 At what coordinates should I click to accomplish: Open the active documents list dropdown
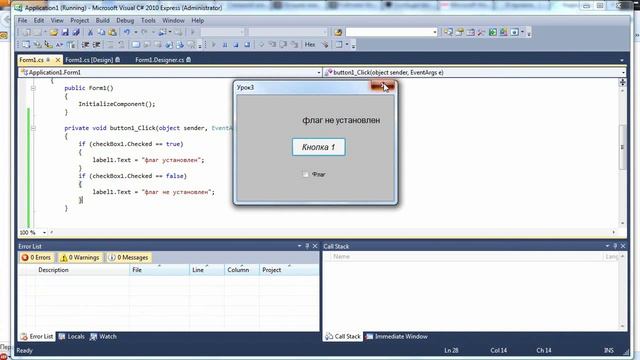[622, 60]
